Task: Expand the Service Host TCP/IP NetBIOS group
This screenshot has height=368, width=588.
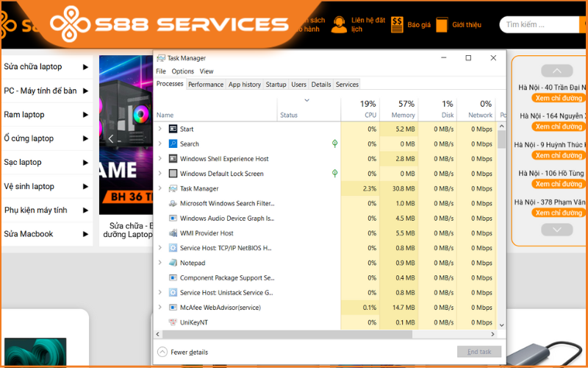Action: click(x=160, y=248)
